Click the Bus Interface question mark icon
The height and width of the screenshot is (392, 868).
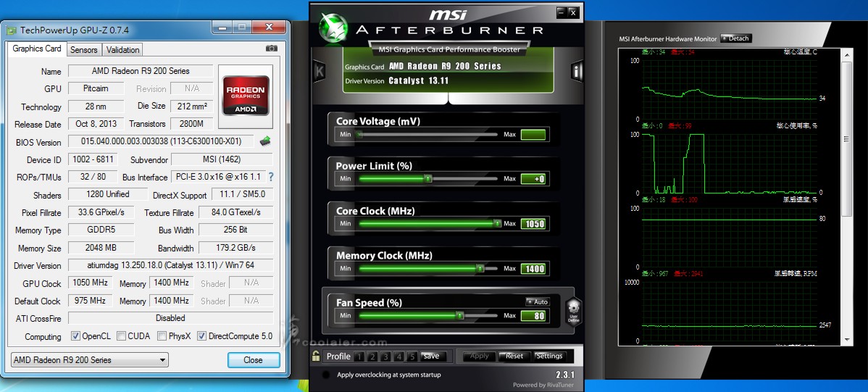point(271,178)
